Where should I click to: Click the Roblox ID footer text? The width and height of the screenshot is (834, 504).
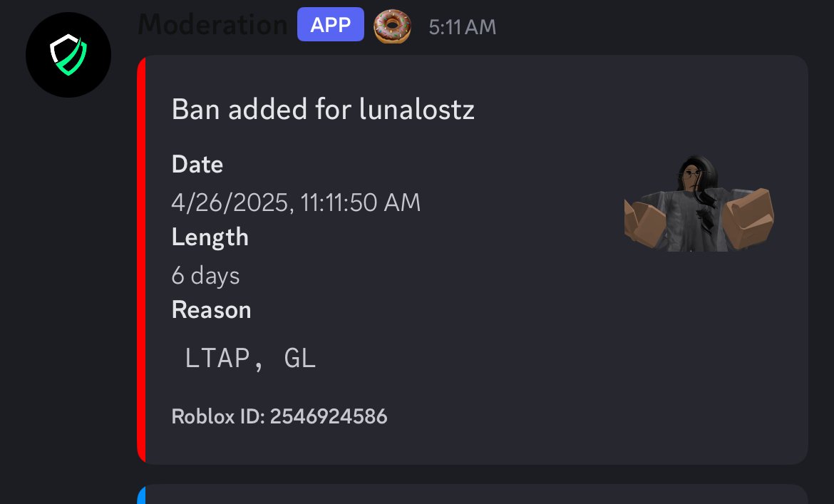[x=279, y=416]
